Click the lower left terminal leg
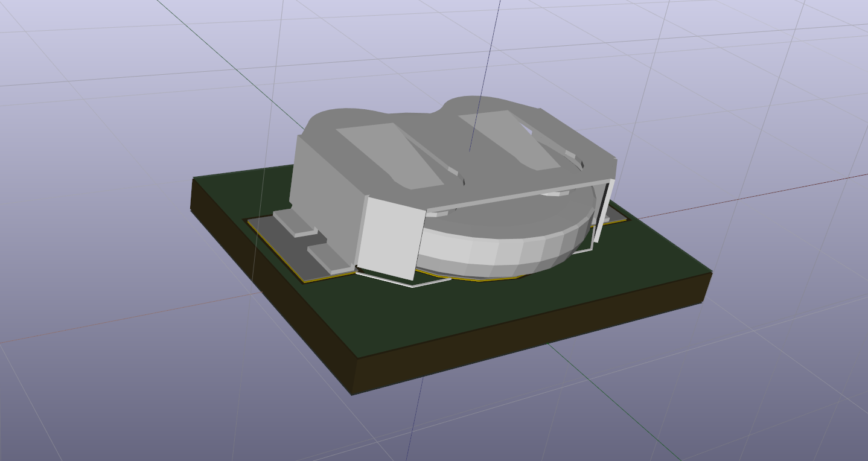This screenshot has height=461, width=868. click(329, 258)
